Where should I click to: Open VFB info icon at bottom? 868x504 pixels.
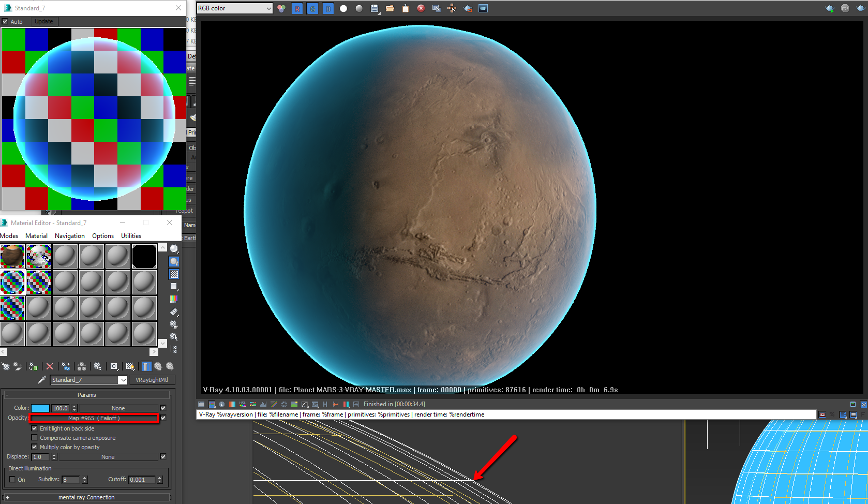(x=222, y=404)
